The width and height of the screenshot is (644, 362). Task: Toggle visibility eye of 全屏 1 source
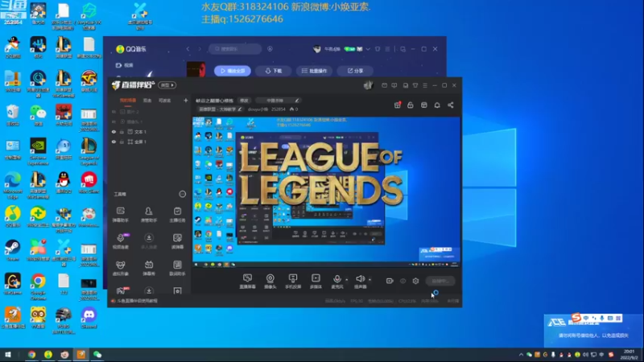coord(114,142)
